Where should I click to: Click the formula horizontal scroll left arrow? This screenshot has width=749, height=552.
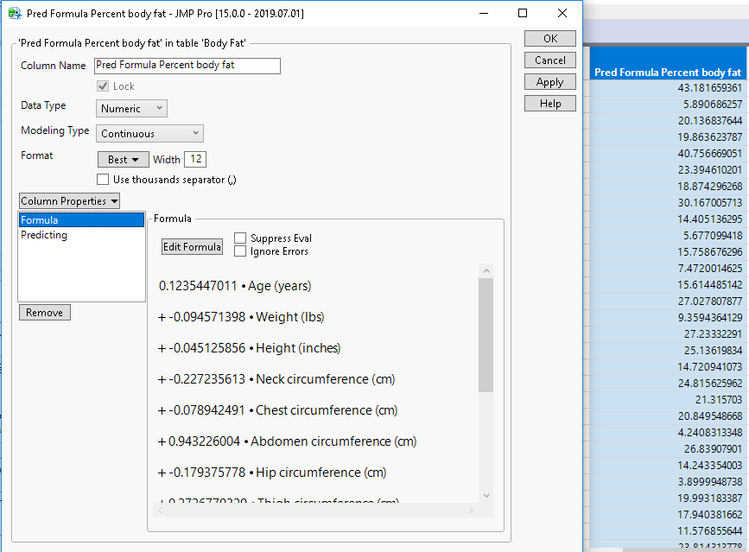click(x=160, y=510)
